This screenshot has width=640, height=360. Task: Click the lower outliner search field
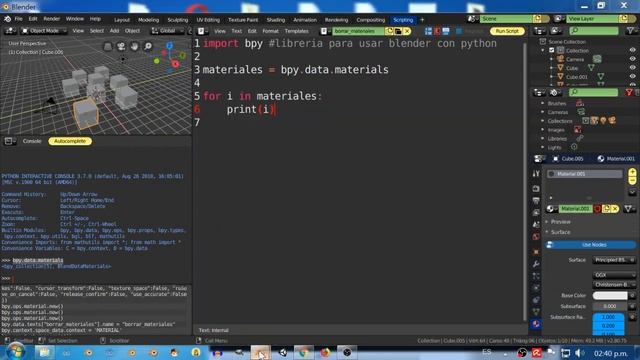pos(593,93)
